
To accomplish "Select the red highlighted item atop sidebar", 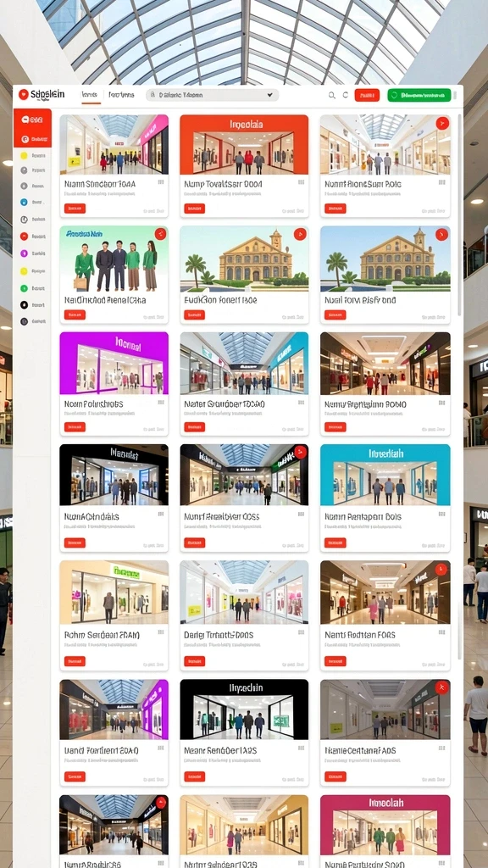I will point(33,128).
